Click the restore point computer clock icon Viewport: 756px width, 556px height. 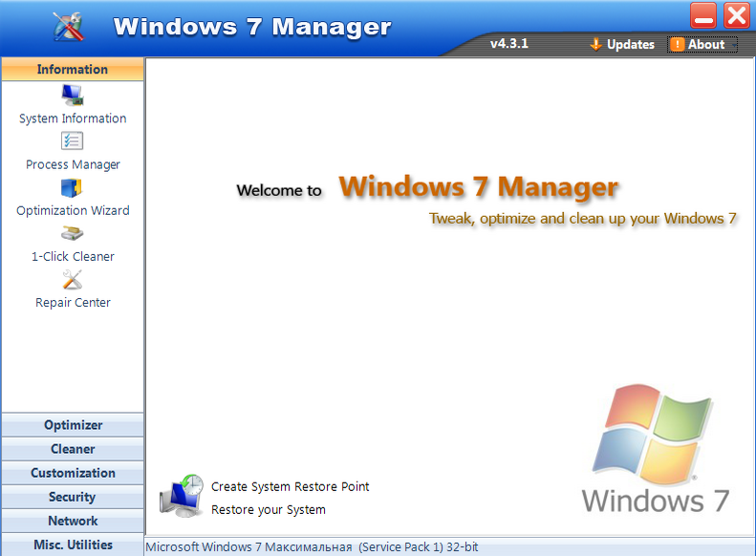[182, 496]
